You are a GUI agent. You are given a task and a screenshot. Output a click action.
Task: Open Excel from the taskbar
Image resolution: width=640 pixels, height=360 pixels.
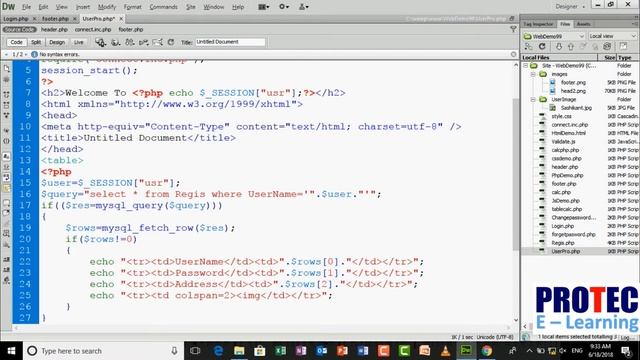[x=280, y=351]
